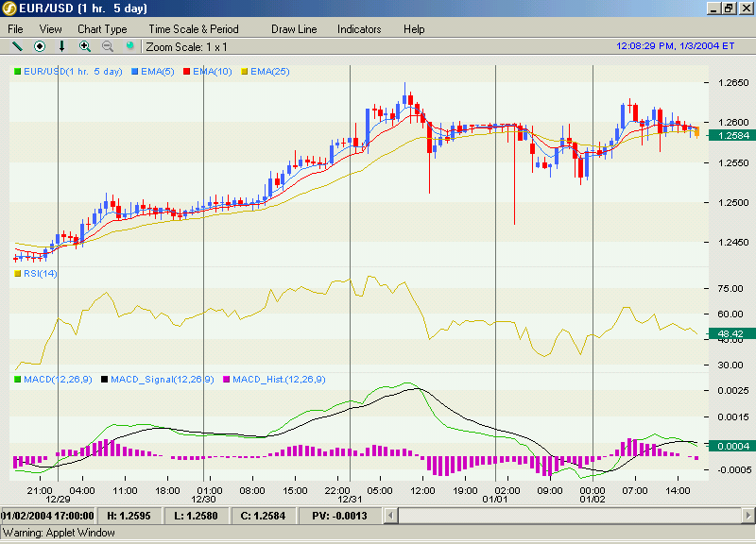
Task: Open the Chart Type menu
Action: [102, 29]
